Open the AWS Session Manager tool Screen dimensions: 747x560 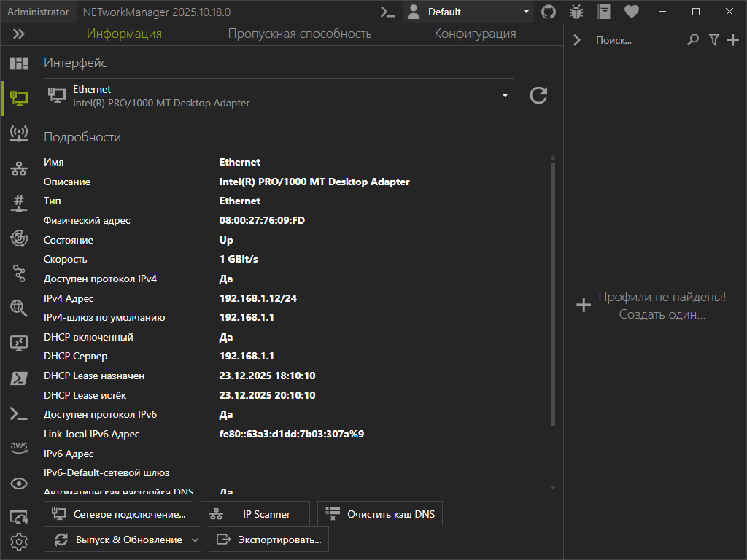18,448
